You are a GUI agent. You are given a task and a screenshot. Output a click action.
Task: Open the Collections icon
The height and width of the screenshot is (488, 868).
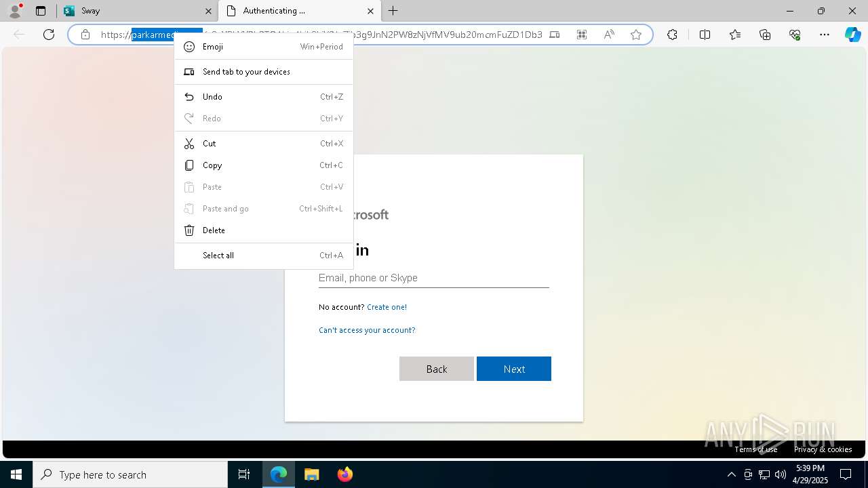(x=765, y=35)
